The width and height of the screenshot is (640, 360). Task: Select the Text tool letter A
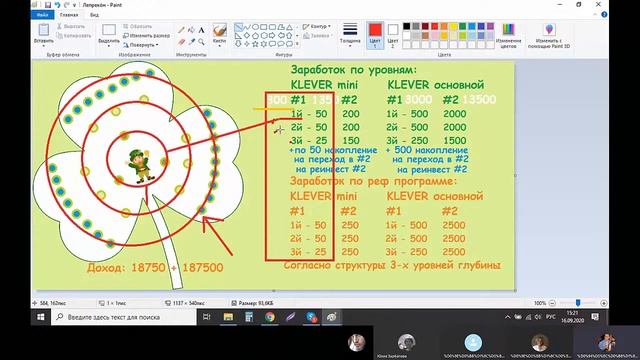(201, 30)
